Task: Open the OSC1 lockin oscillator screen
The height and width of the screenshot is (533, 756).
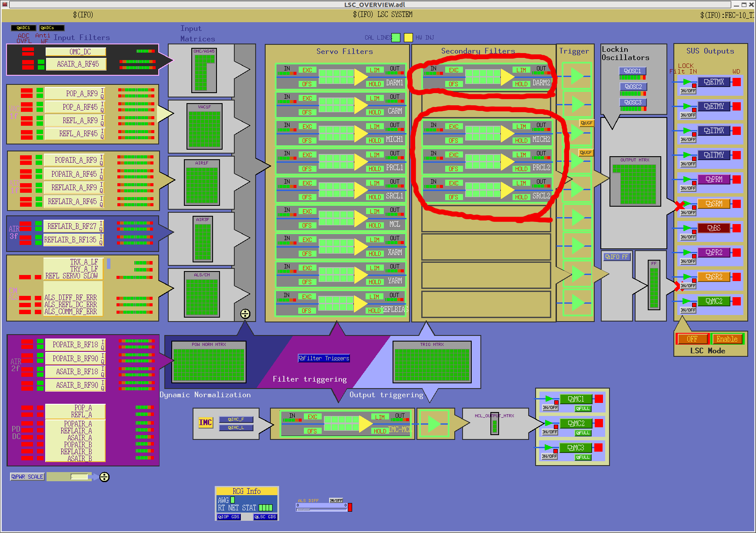Action: coord(633,71)
